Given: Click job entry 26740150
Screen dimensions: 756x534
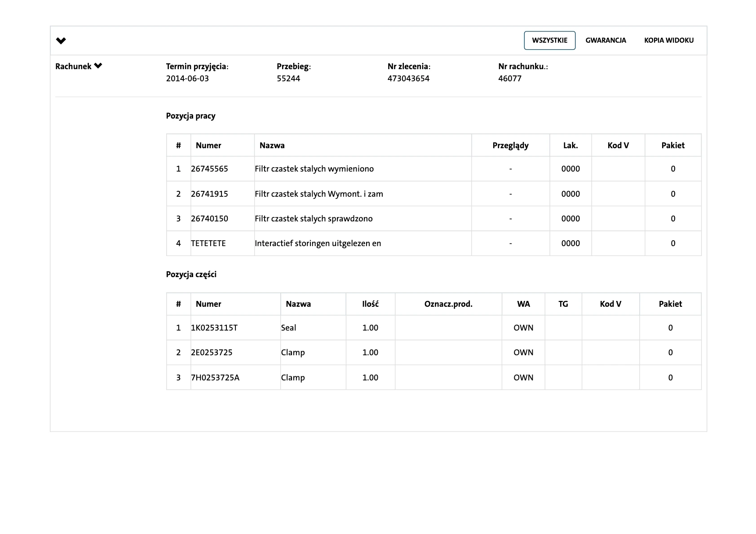Looking at the screenshot, I should [x=209, y=219].
